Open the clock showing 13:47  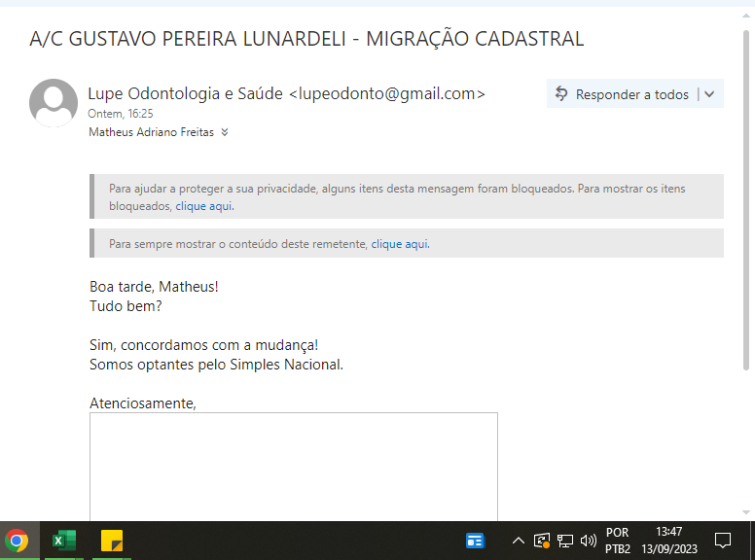(x=669, y=541)
